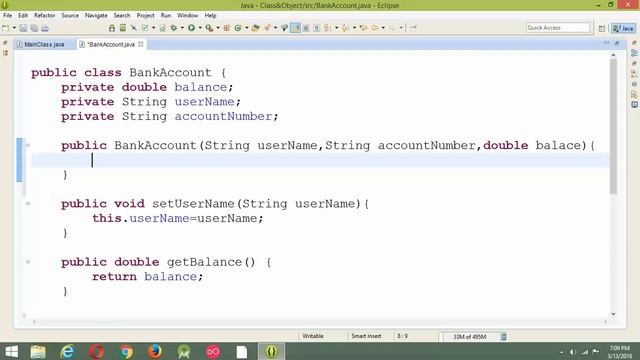
Task: Open the Source menu
Action: coord(70,16)
